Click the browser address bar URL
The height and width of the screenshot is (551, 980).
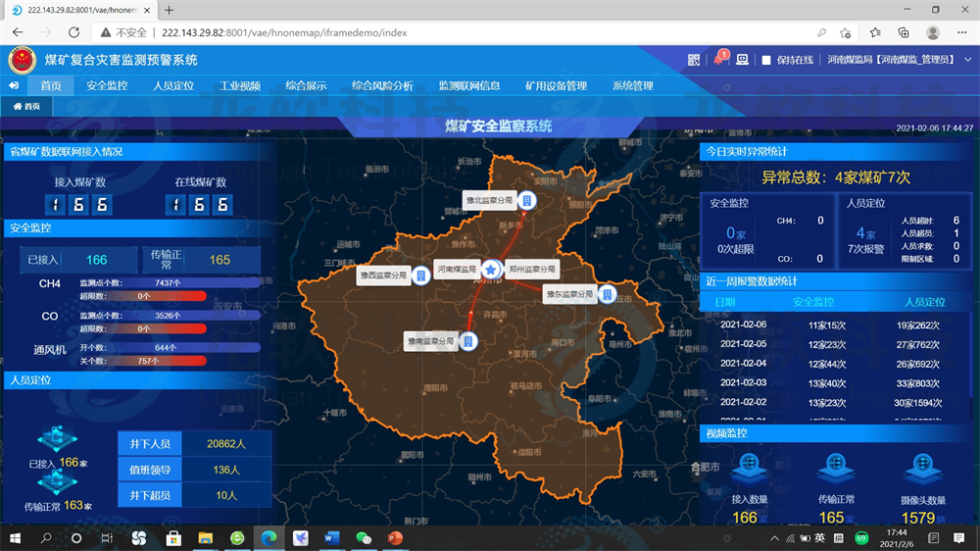(x=284, y=32)
